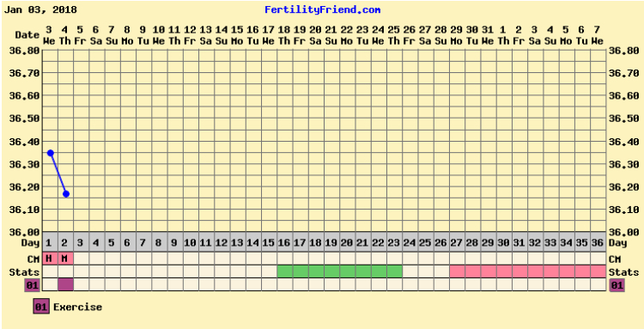Click the pink Stats bar spanning days 27 to 36
This screenshot has width=644, height=329.
(x=528, y=271)
